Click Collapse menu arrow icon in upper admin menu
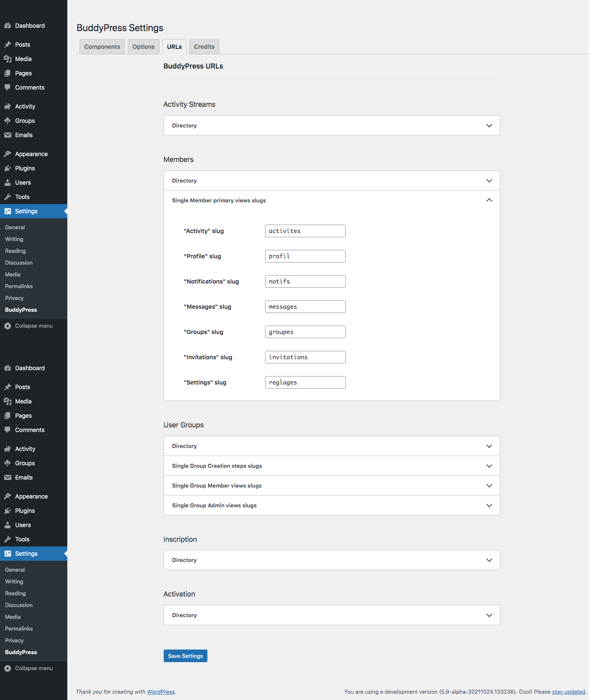Screen dimensions: 589x700 [8, 326]
